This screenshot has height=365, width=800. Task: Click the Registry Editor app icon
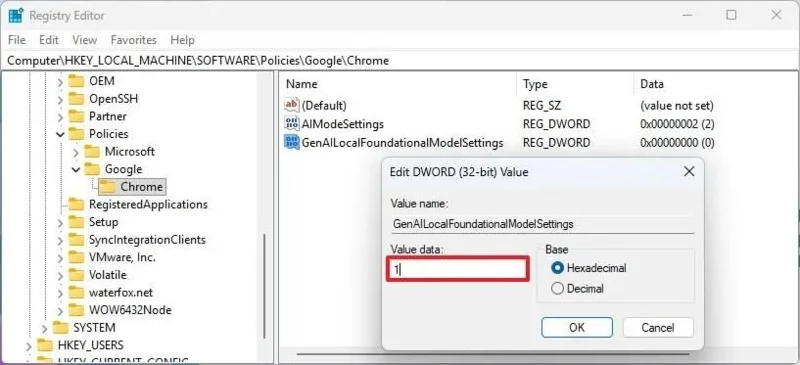pyautogui.click(x=15, y=15)
